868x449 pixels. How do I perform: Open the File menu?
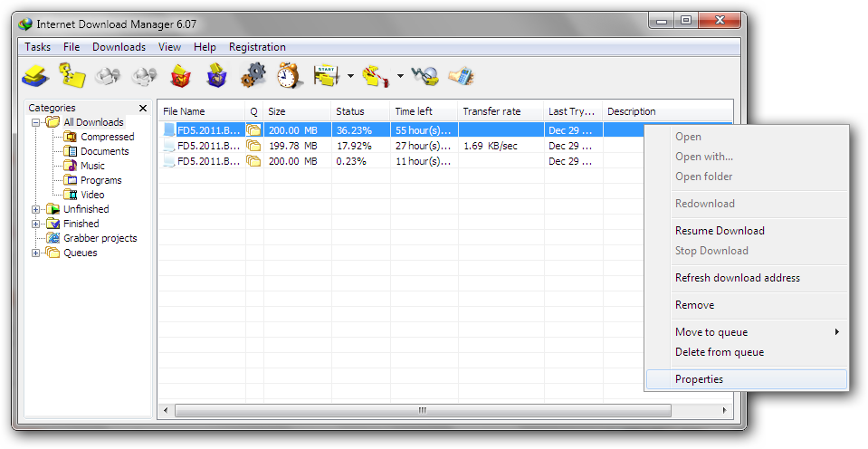coord(72,47)
